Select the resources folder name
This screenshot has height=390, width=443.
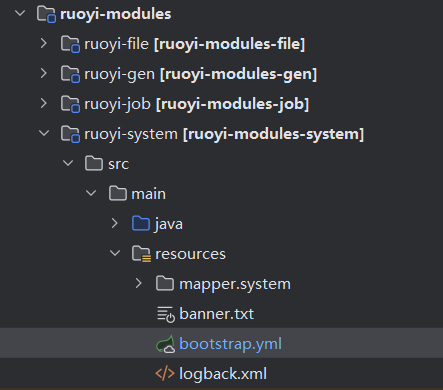[x=190, y=254]
